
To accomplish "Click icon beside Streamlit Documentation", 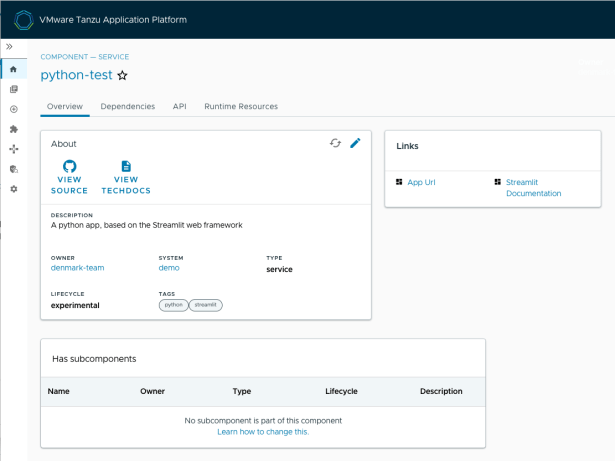I will pos(498,182).
